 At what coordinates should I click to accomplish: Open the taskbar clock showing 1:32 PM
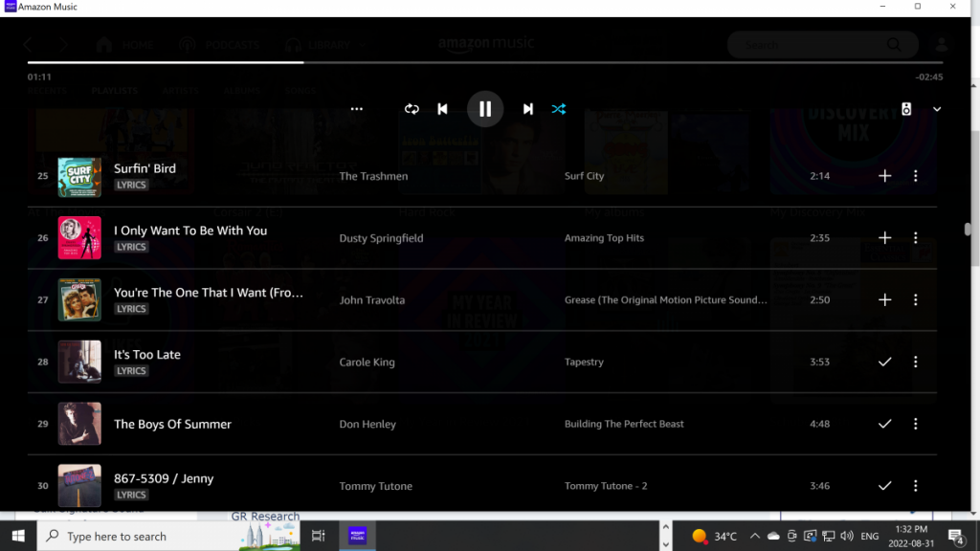click(911, 536)
